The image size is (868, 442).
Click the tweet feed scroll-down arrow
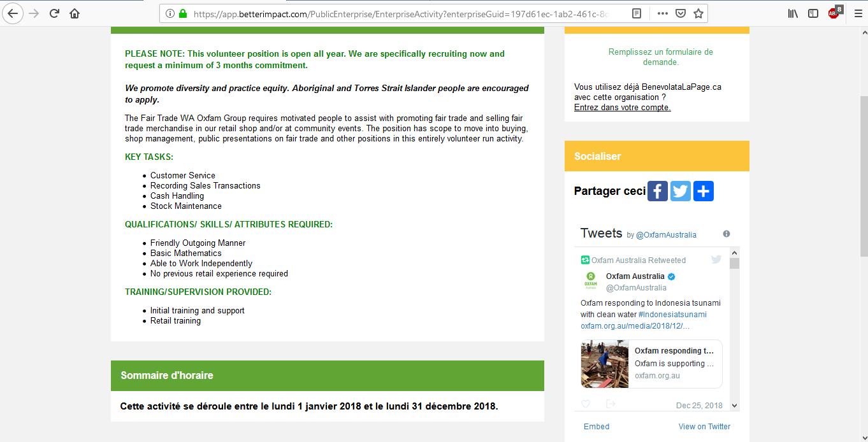click(x=735, y=406)
